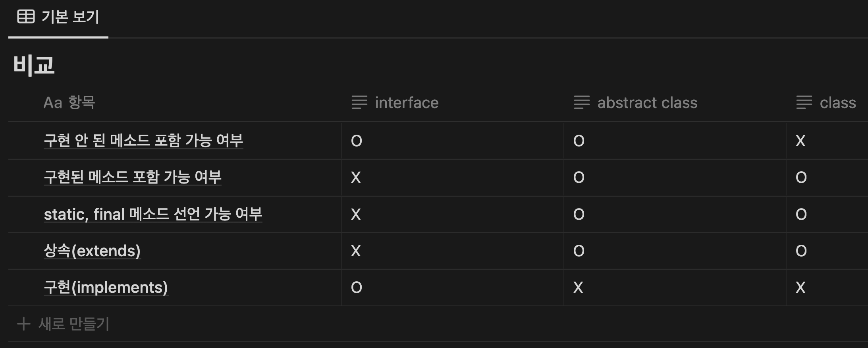The width and height of the screenshot is (868, 348).
Task: Open the static, final 메소드 선언 가능 여부 row
Action: pyautogui.click(x=153, y=214)
